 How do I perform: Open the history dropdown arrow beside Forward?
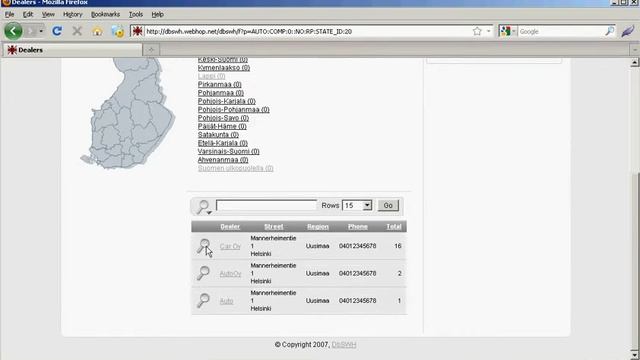click(x=41, y=31)
